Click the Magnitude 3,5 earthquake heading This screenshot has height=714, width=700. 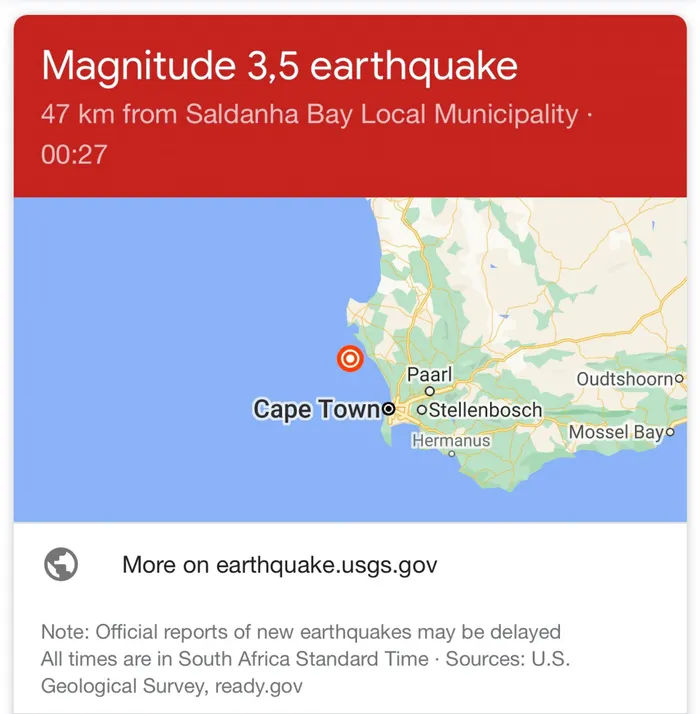[x=280, y=66]
